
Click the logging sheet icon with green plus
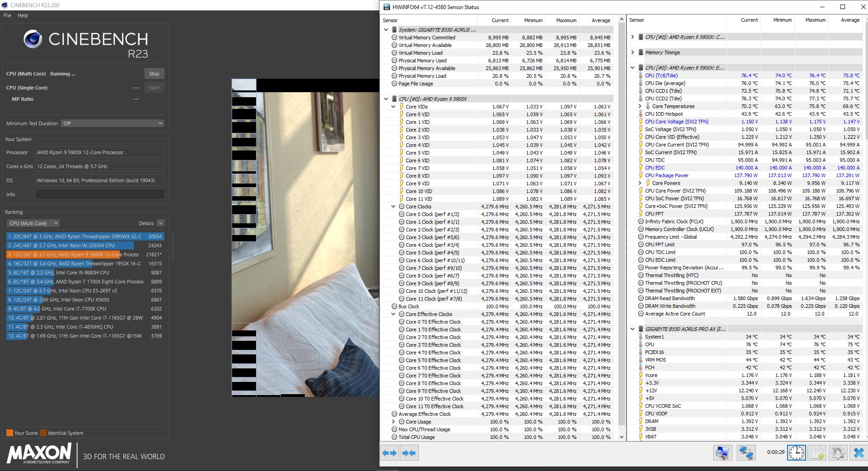coord(817,453)
